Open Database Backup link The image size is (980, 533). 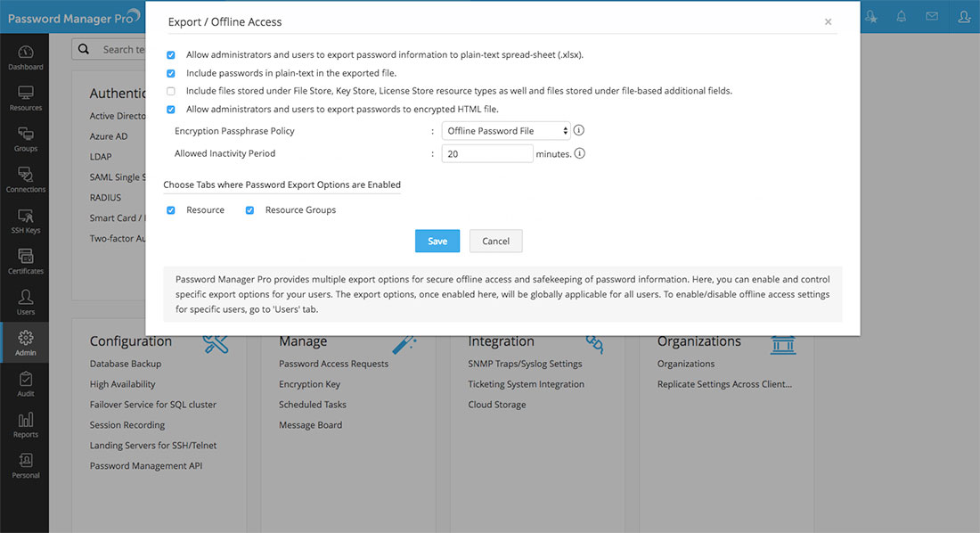(x=125, y=364)
